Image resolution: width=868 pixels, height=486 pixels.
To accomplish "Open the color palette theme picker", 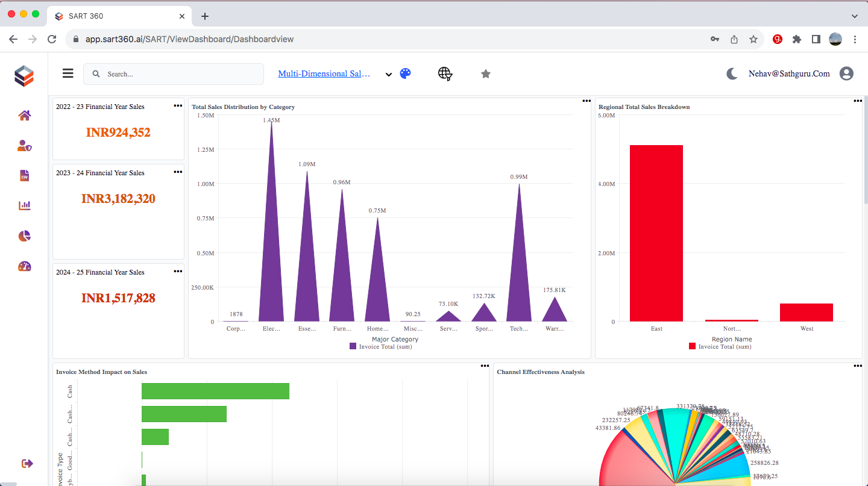I will (405, 73).
